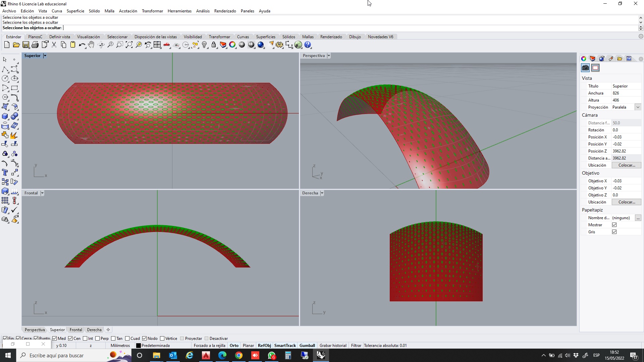Viewport: 644px width, 362px height.
Task: Enable the Cuad osnap checkbox
Action: (x=127, y=339)
